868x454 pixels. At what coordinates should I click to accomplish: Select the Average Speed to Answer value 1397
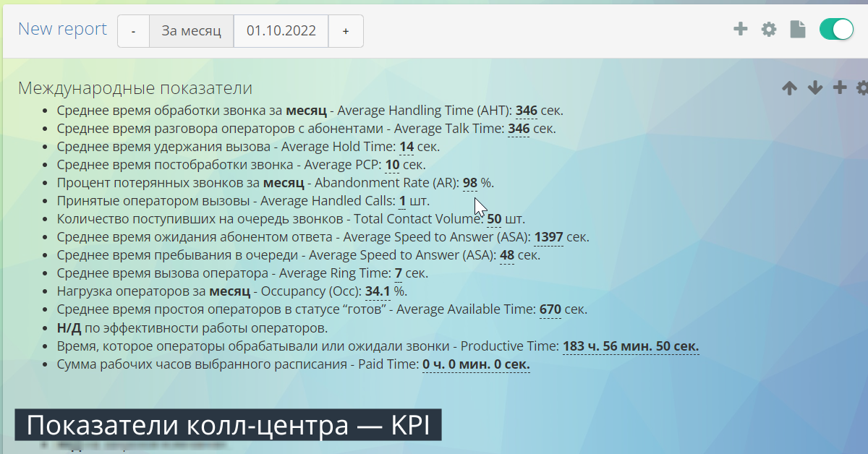tap(548, 237)
